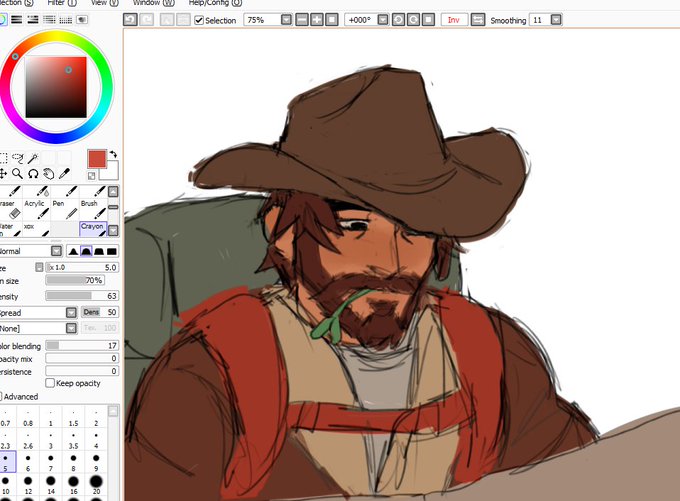Viewport: 680px width, 501px height.
Task: Show the RGB slider panel icon
Action: pyautogui.click(x=16, y=20)
